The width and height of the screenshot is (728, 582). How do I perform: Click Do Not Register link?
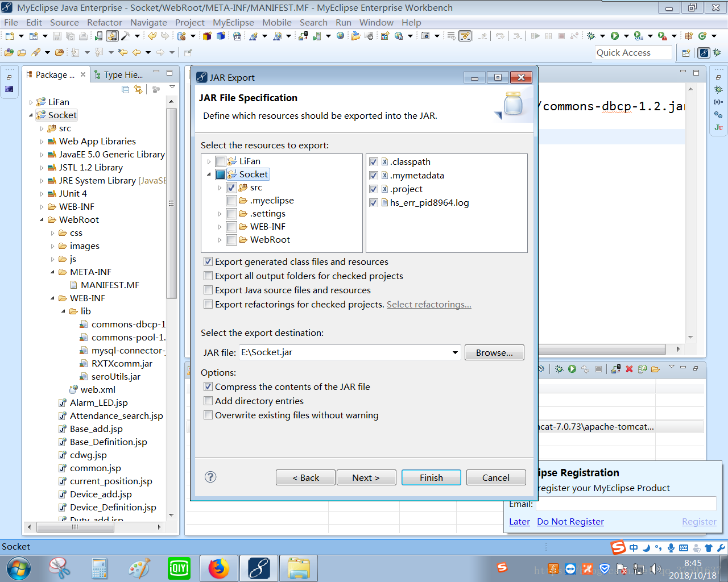pos(570,521)
